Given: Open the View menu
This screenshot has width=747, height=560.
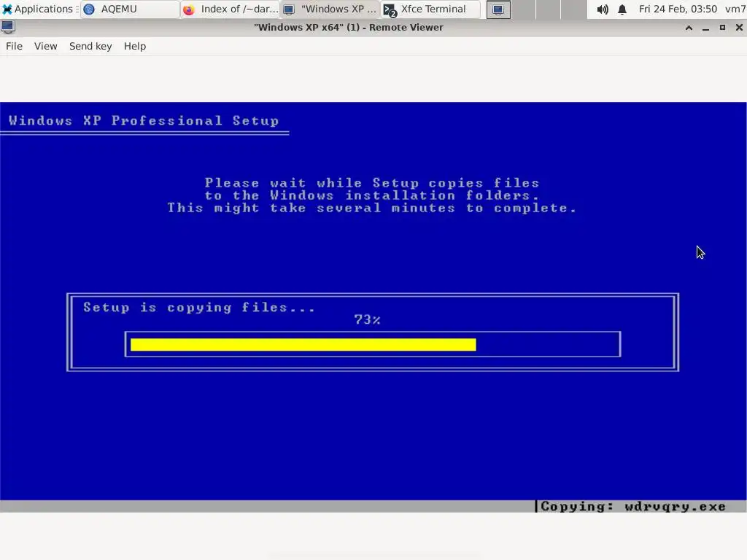Looking at the screenshot, I should 46,46.
